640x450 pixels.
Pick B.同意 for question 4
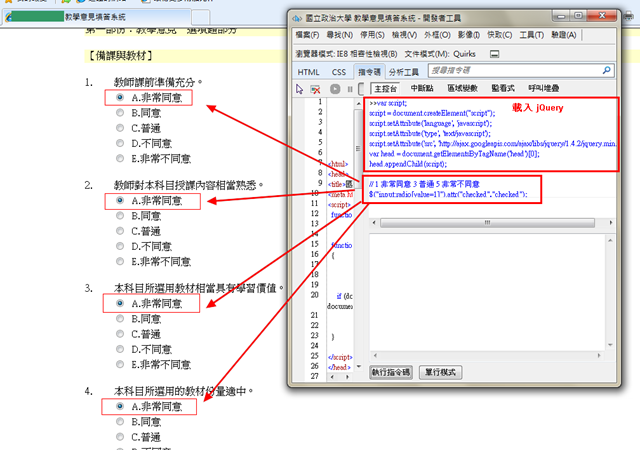pyautogui.click(x=120, y=421)
